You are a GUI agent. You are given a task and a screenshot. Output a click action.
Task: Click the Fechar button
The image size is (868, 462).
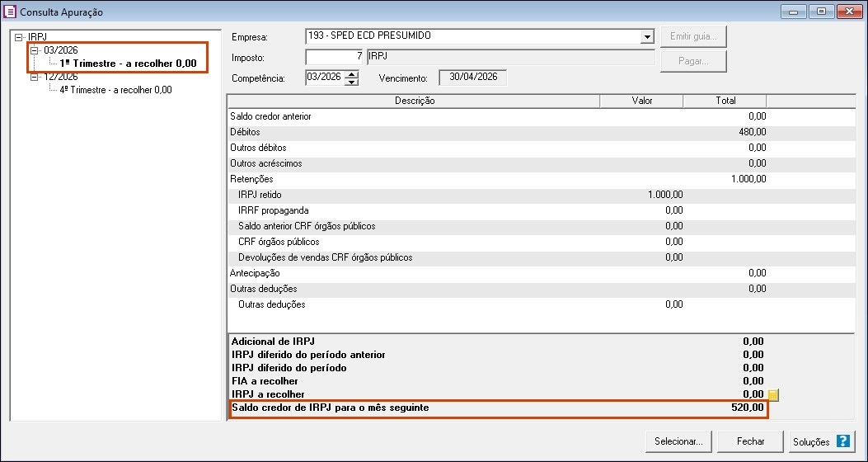click(751, 441)
